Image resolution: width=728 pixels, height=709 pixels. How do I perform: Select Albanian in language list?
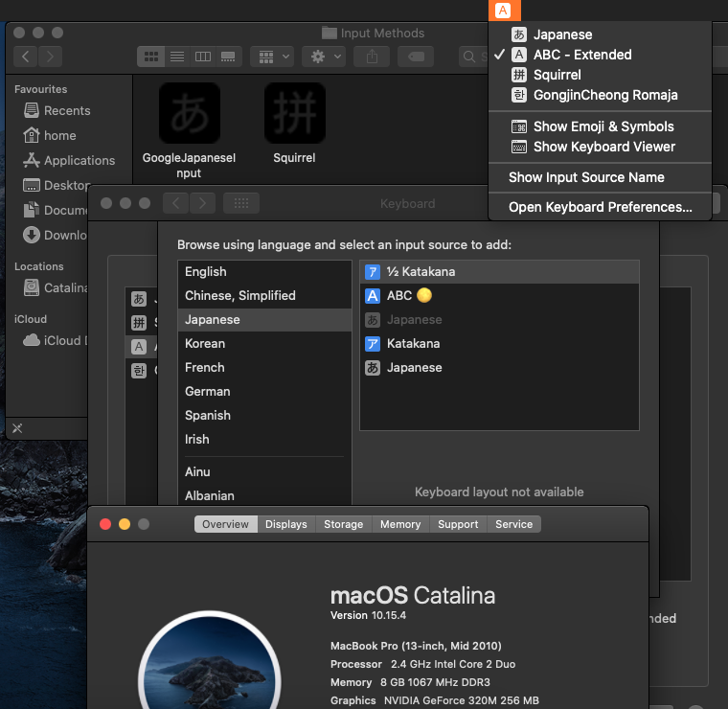click(x=264, y=496)
